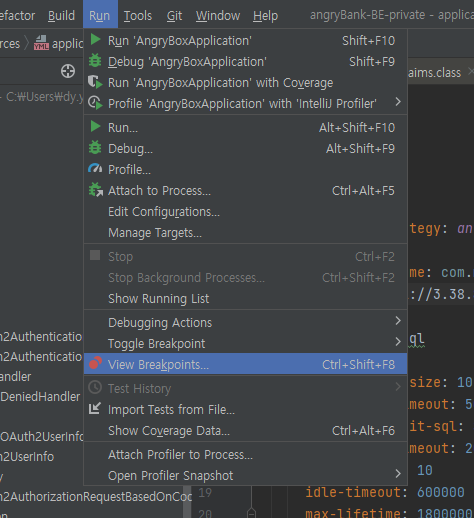Click the Run with Coverage shield icon
The height and width of the screenshot is (518, 474).
coord(95,82)
